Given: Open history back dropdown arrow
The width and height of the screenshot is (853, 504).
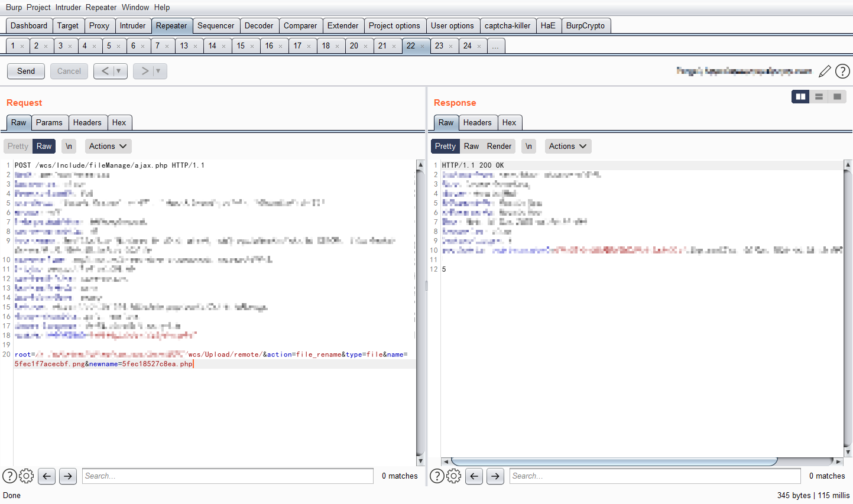Looking at the screenshot, I should 119,71.
